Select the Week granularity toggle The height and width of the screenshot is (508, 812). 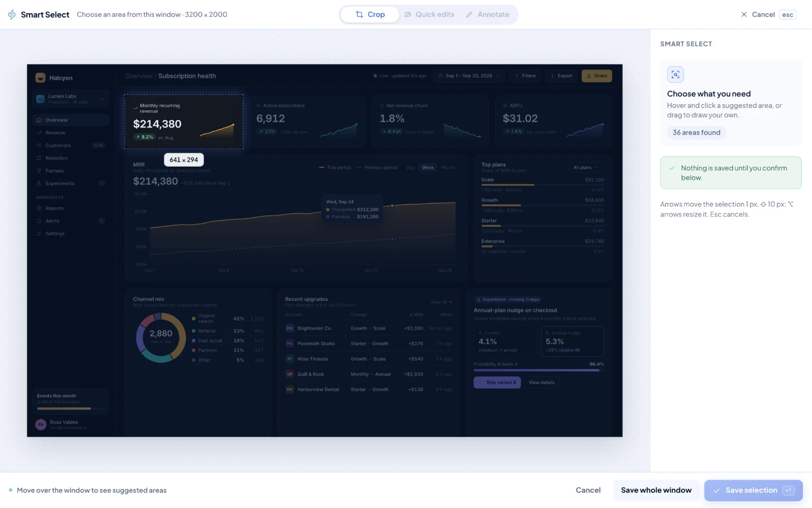[428, 168]
